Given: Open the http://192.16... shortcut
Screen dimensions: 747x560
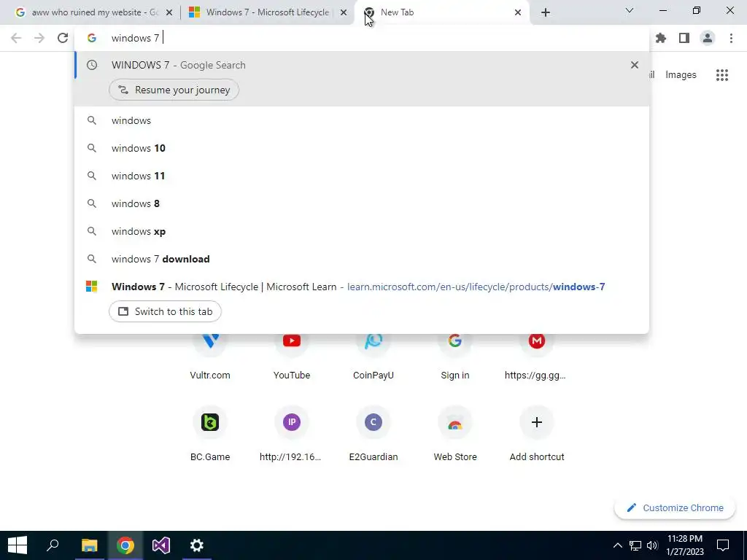Looking at the screenshot, I should click(x=292, y=433).
